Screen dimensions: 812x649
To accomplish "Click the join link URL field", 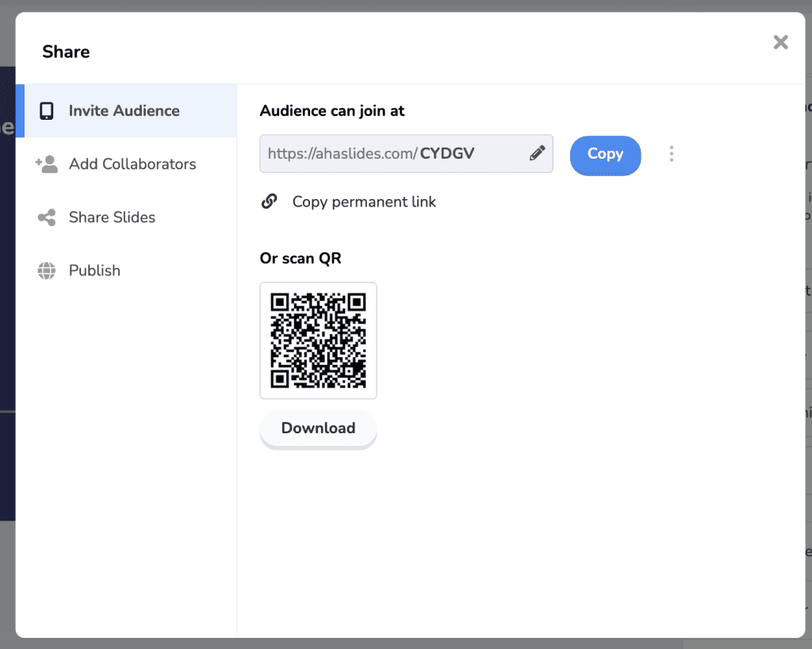I will point(407,153).
